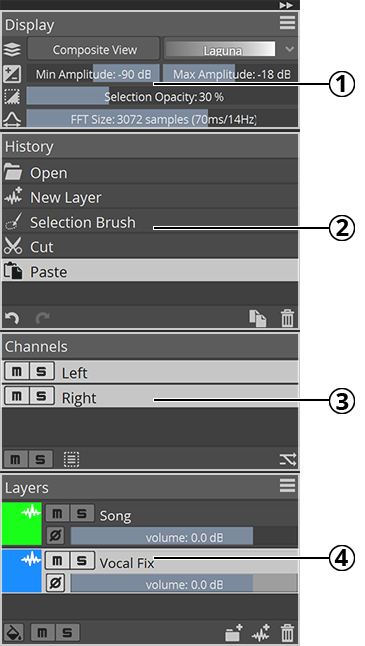Click the duplicate history state icon
The height and width of the screenshot is (646, 365).
(257, 319)
